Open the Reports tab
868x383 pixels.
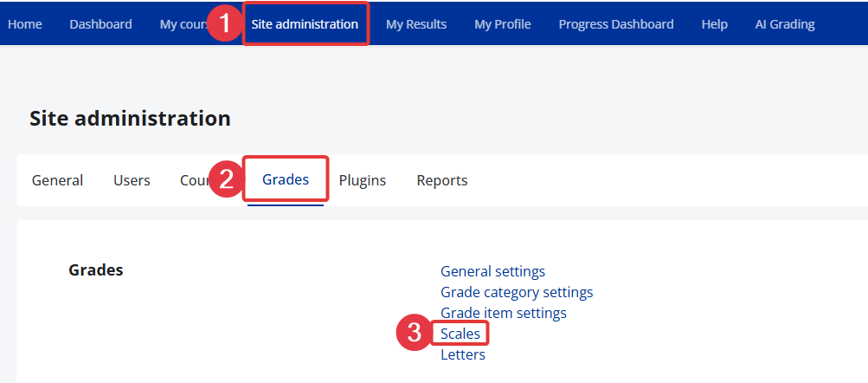click(441, 180)
